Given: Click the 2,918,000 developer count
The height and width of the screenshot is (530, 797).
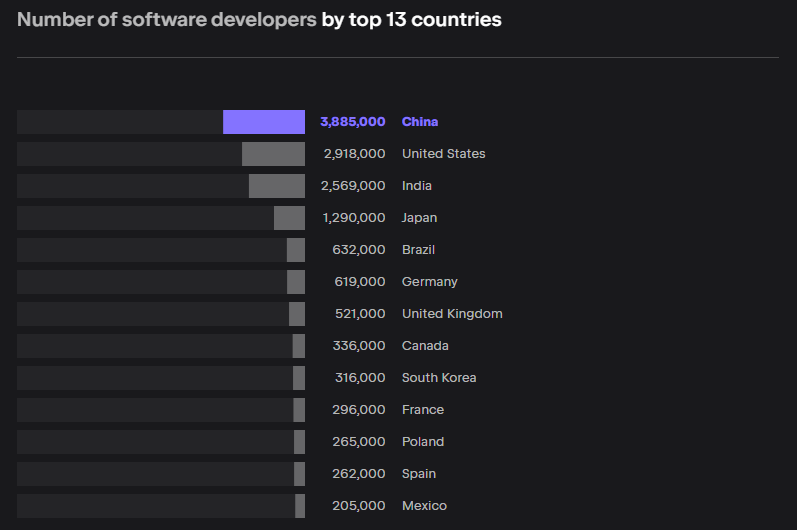Looking at the screenshot, I should click(x=354, y=154).
